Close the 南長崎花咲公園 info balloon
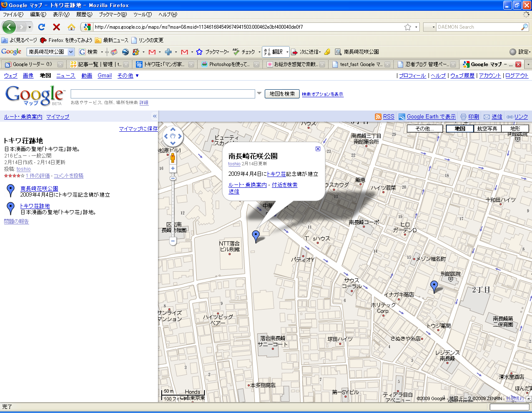Image resolution: width=532 pixels, height=413 pixels. (x=318, y=149)
